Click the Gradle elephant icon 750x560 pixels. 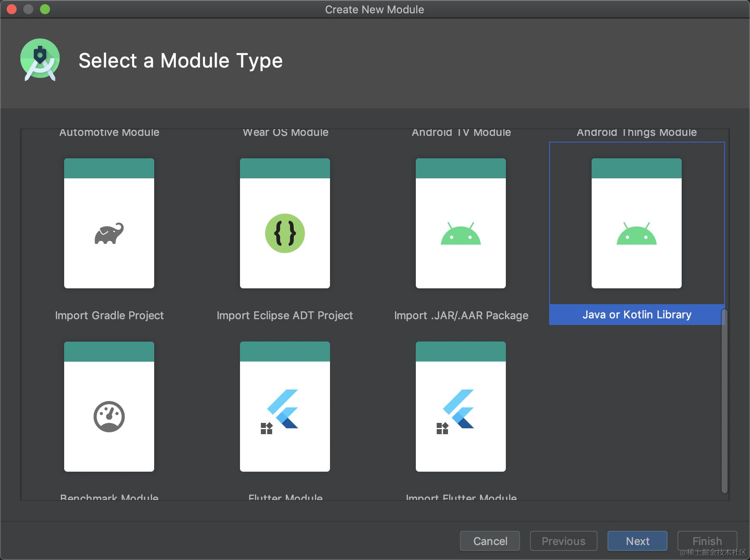pos(109,233)
